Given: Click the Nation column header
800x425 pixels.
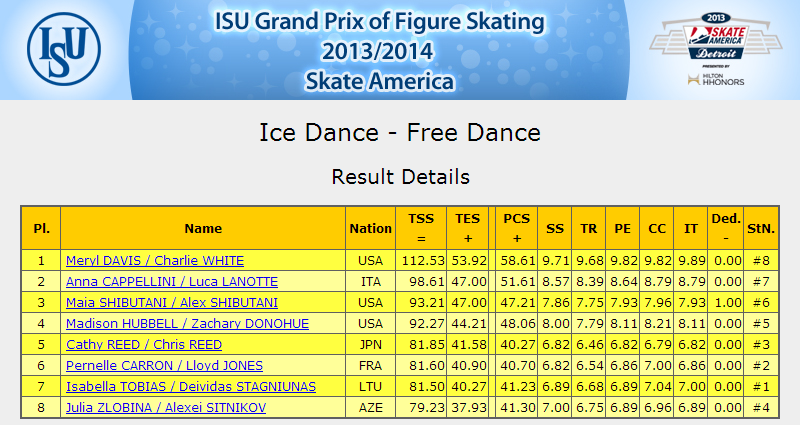Looking at the screenshot, I should click(370, 228).
